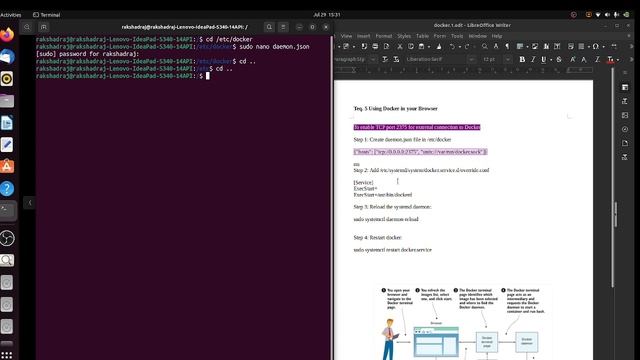Toggle formatting marks pilcrow icon
Image resolution: width=640 pixels, height=360 pixels.
[507, 47]
